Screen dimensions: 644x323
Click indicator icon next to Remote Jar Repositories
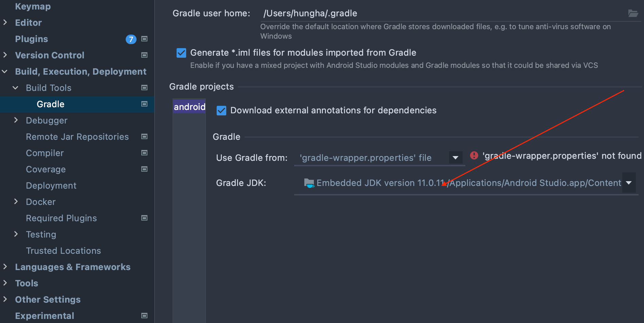click(144, 136)
